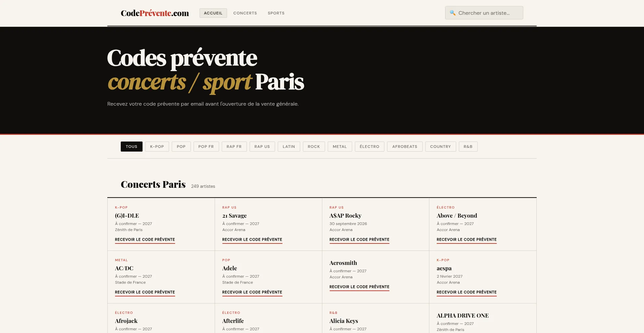644x333 pixels.
Task: Select the R&B filter chip
Action: point(468,147)
